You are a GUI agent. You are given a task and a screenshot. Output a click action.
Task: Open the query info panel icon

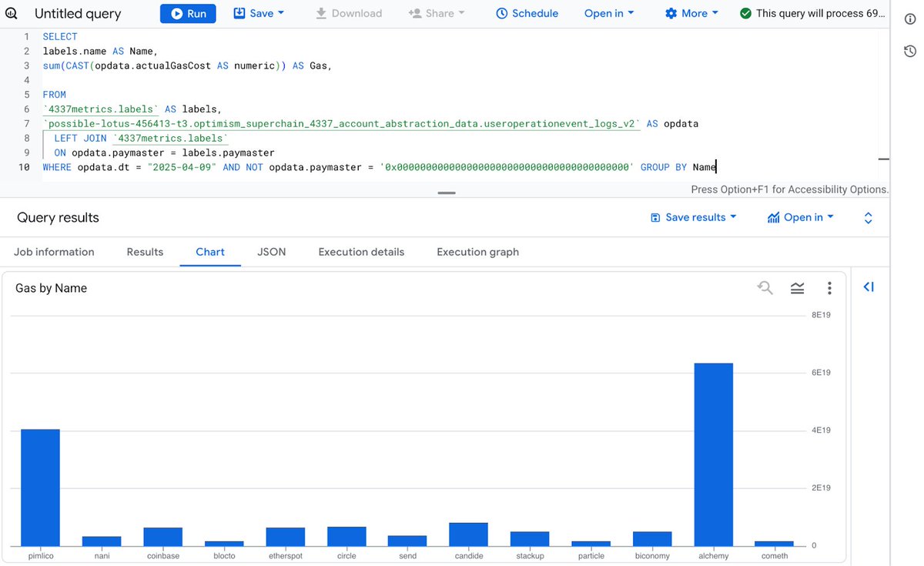909,19
